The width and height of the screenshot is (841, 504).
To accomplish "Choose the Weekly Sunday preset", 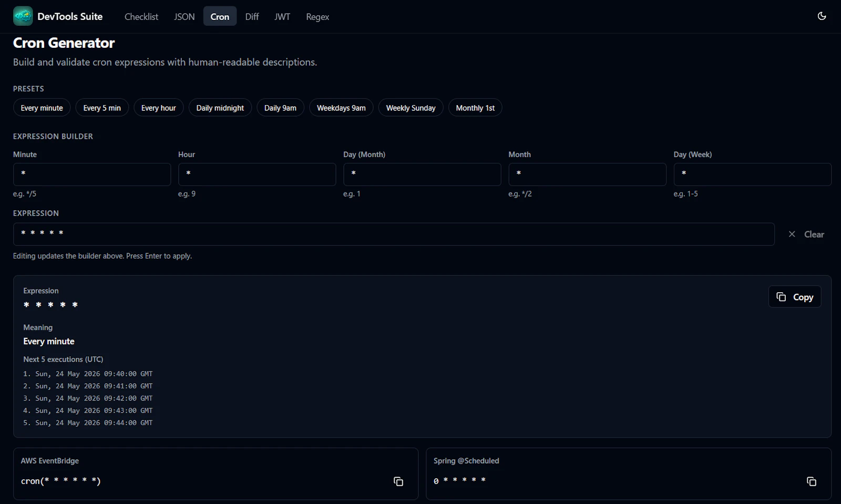I will tap(411, 108).
